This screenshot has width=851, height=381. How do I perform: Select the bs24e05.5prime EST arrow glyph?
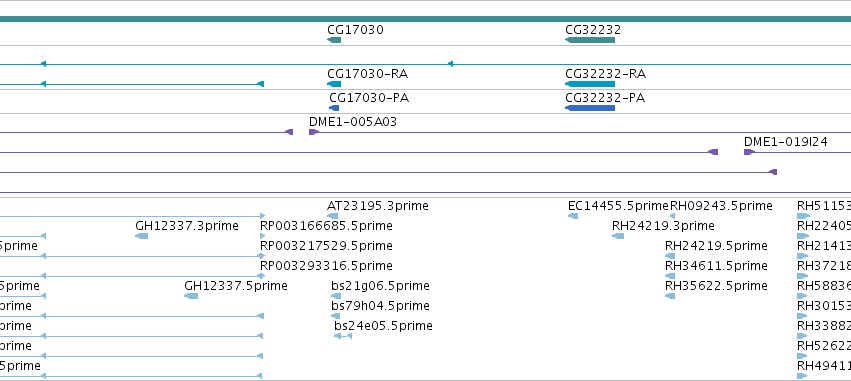click(342, 336)
